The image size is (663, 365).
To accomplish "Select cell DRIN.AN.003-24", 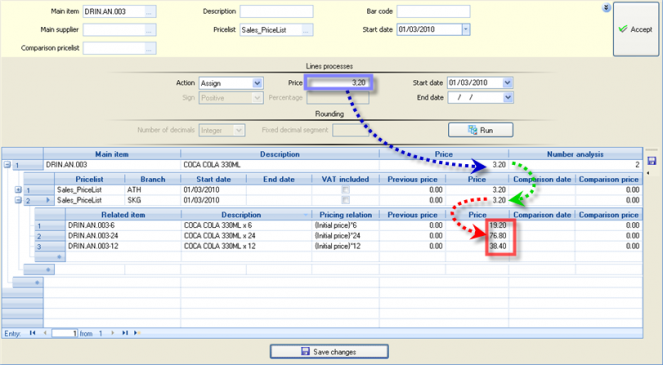I will pyautogui.click(x=123, y=236).
